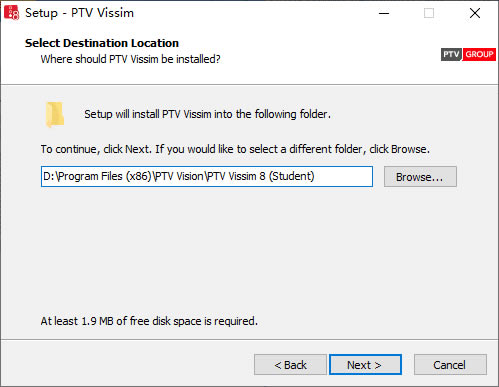This screenshot has width=499, height=387.
Task: Click the greyed-out maximize button
Action: [429, 13]
